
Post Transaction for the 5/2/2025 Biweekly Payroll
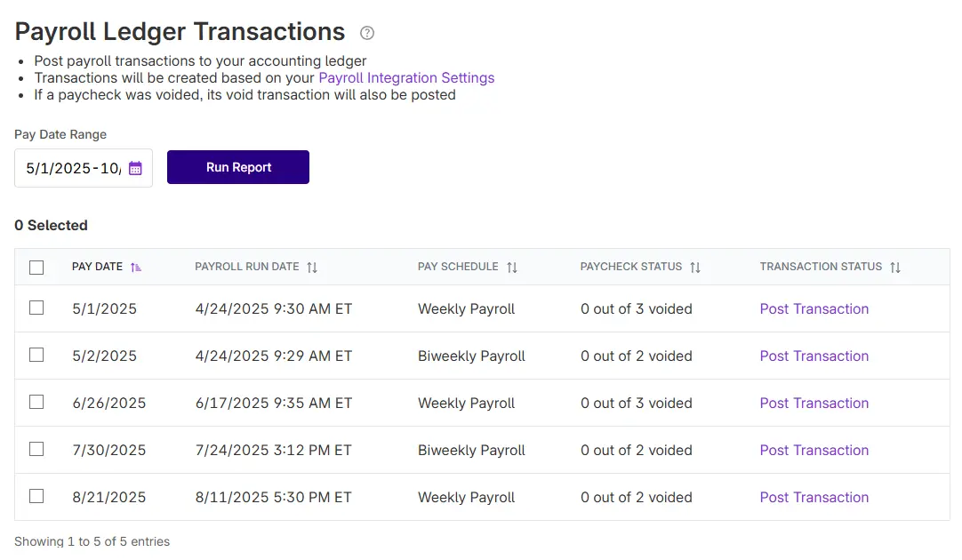click(x=814, y=356)
